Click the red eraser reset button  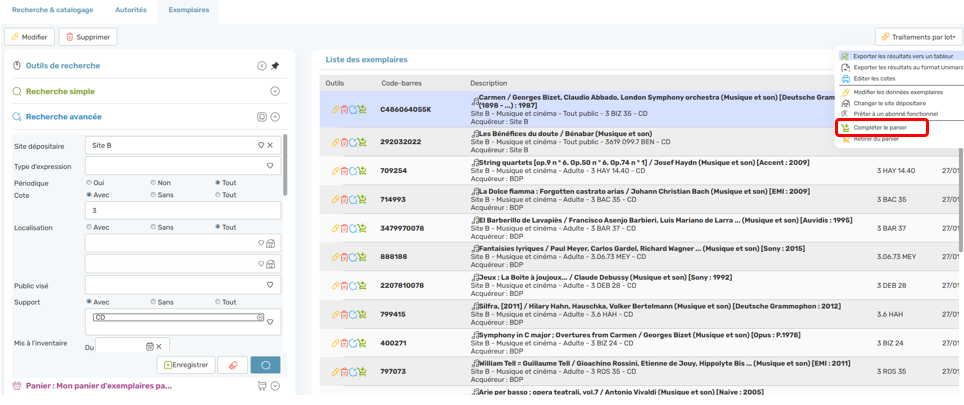point(232,365)
